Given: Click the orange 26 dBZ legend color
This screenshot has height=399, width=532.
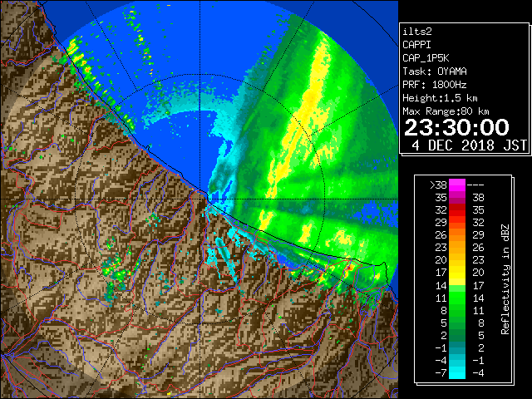Looking at the screenshot, I should tap(456, 234).
